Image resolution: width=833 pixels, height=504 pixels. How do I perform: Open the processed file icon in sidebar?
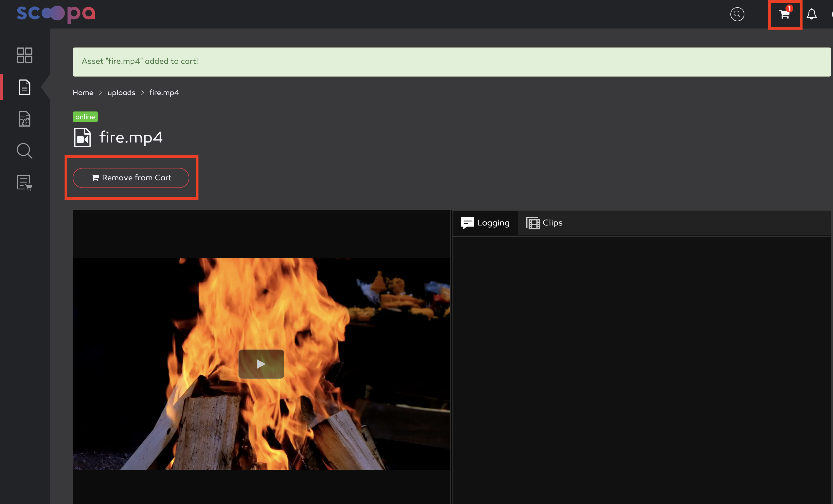24,119
